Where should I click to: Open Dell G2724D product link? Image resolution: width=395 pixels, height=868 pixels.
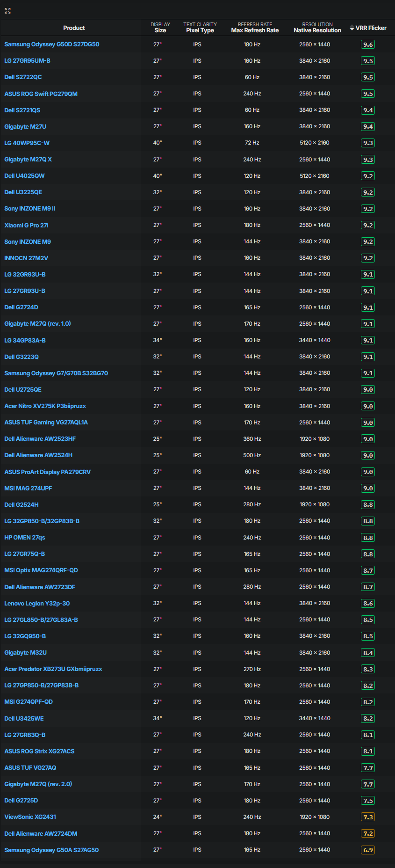tap(21, 307)
